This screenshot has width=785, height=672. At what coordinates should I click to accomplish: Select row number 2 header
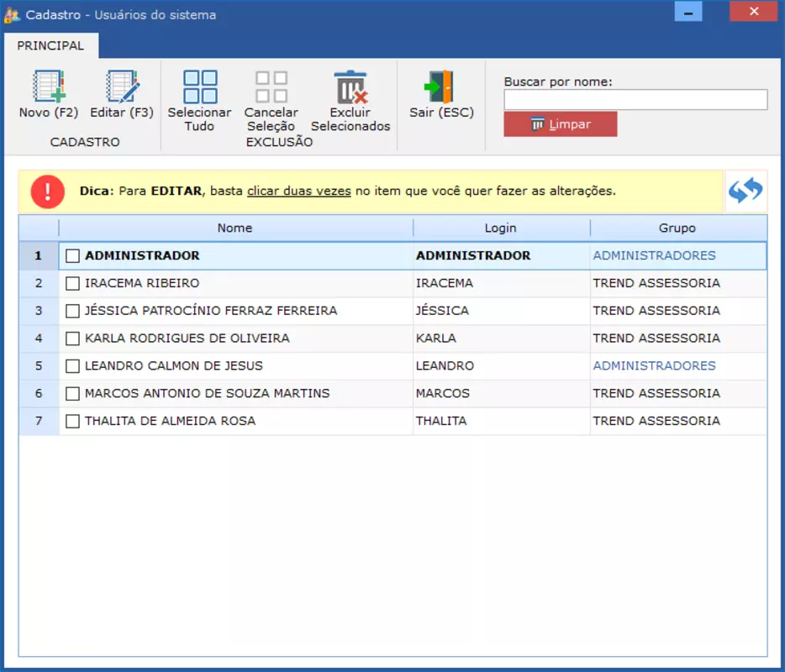pos(39,283)
